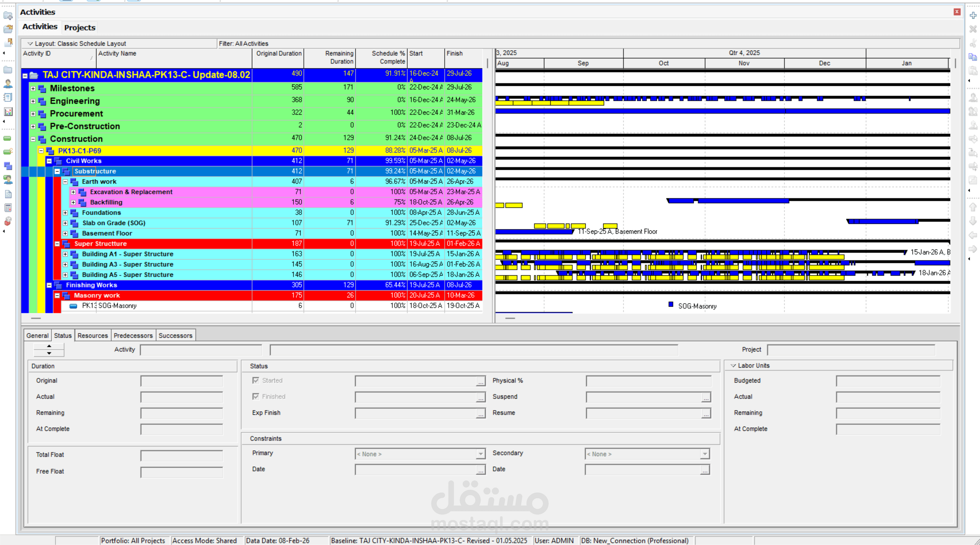
Task: Click the Primary constraint Date browse button
Action: click(480, 470)
